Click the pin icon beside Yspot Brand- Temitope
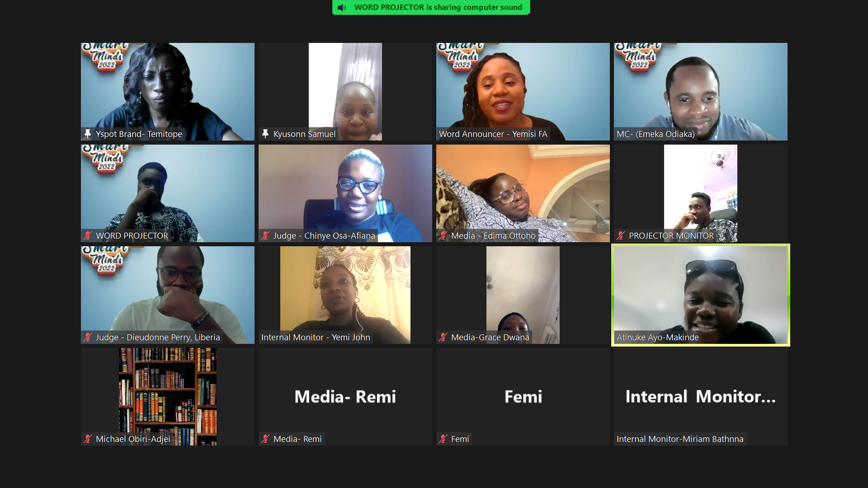 [x=88, y=134]
